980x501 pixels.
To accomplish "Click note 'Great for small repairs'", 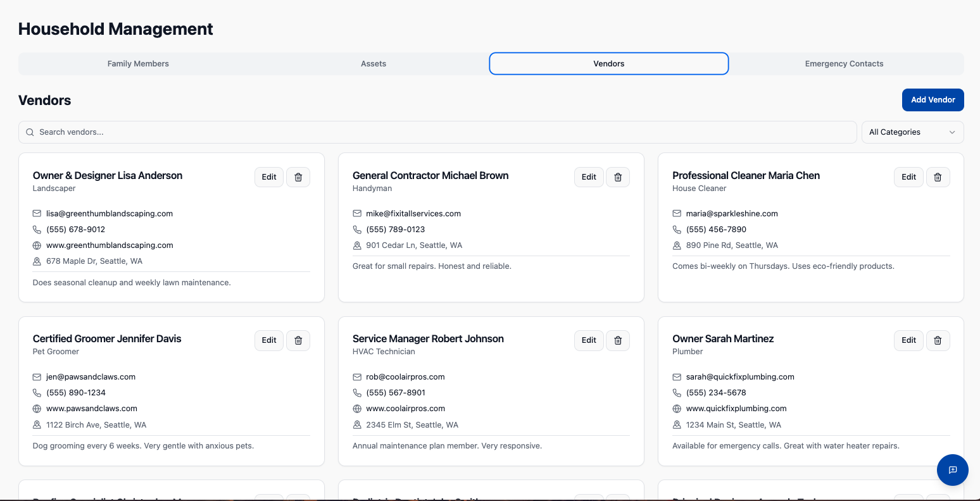I will 432,266.
